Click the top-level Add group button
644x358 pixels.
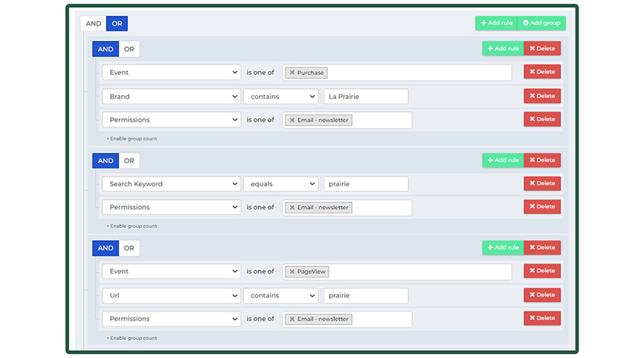pos(542,23)
